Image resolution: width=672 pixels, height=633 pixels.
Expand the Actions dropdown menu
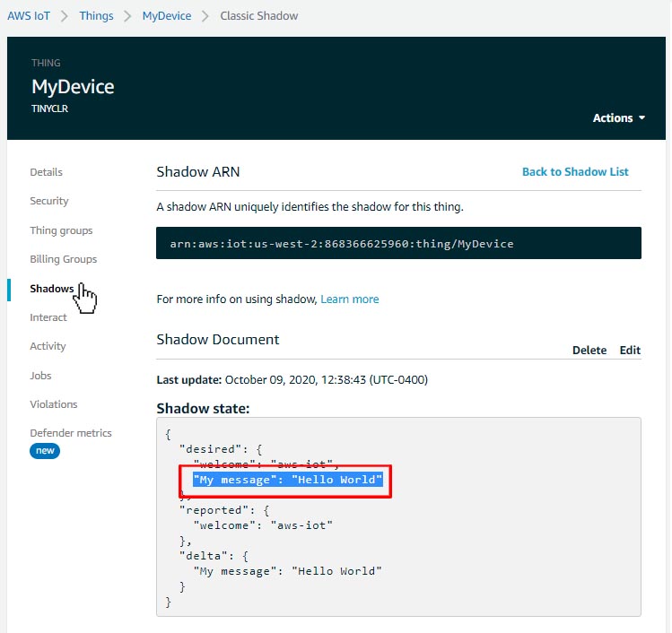point(618,117)
